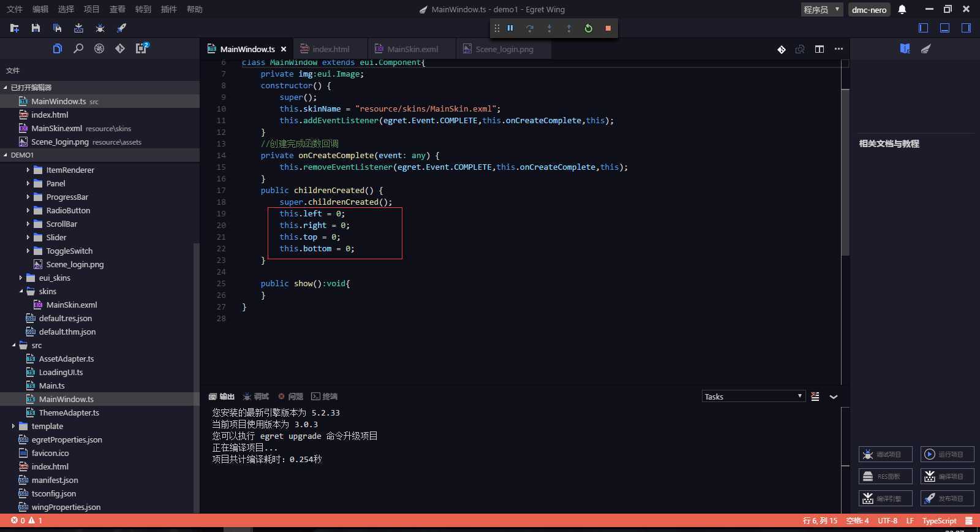Collapse the skins folder
Image resolution: width=980 pixels, height=532 pixels.
[21, 291]
